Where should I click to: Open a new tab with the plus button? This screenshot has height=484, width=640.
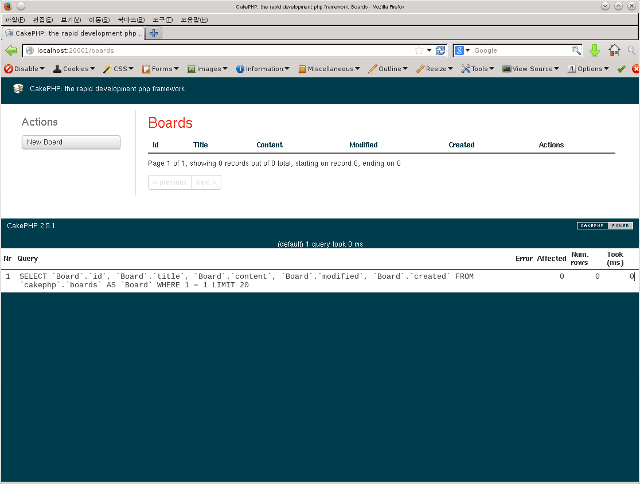(155, 33)
